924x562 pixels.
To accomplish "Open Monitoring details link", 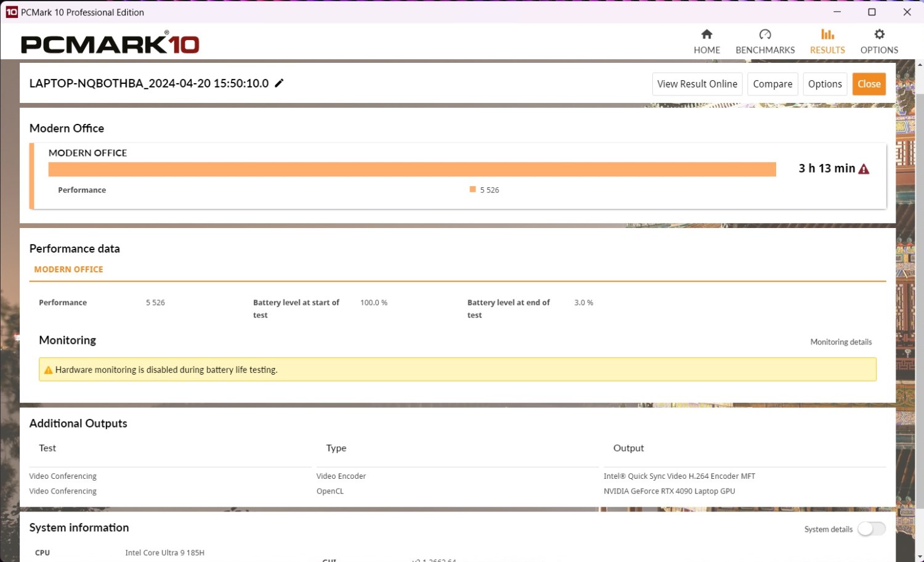I will [841, 342].
